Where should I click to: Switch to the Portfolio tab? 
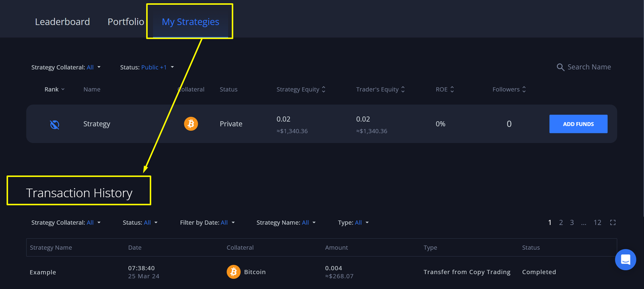[126, 22]
